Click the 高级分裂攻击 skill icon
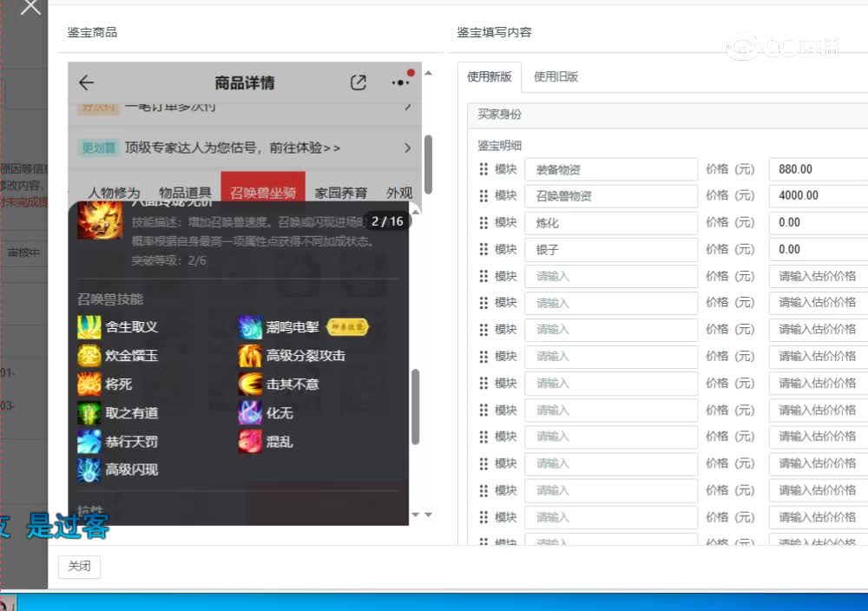Image resolution: width=868 pixels, height=611 pixels. click(x=251, y=355)
